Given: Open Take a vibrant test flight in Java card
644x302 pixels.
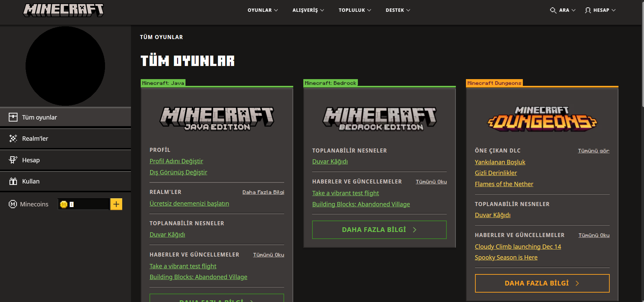Looking at the screenshot, I should tap(183, 266).
